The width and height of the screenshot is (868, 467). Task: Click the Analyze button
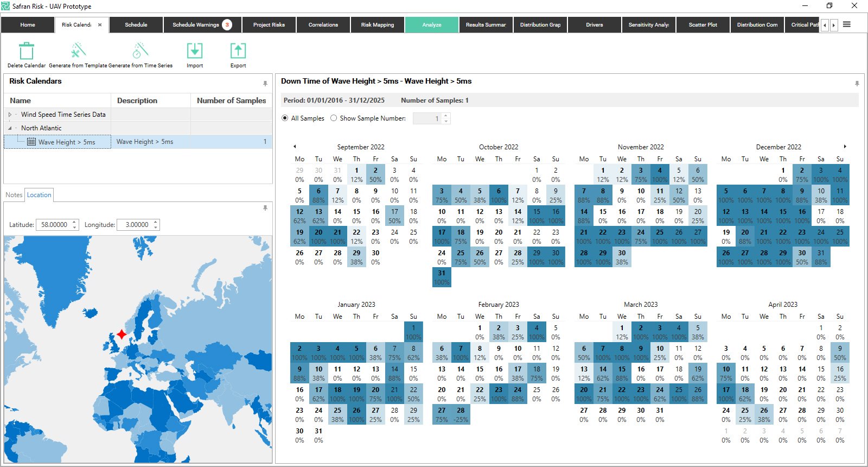pyautogui.click(x=432, y=25)
